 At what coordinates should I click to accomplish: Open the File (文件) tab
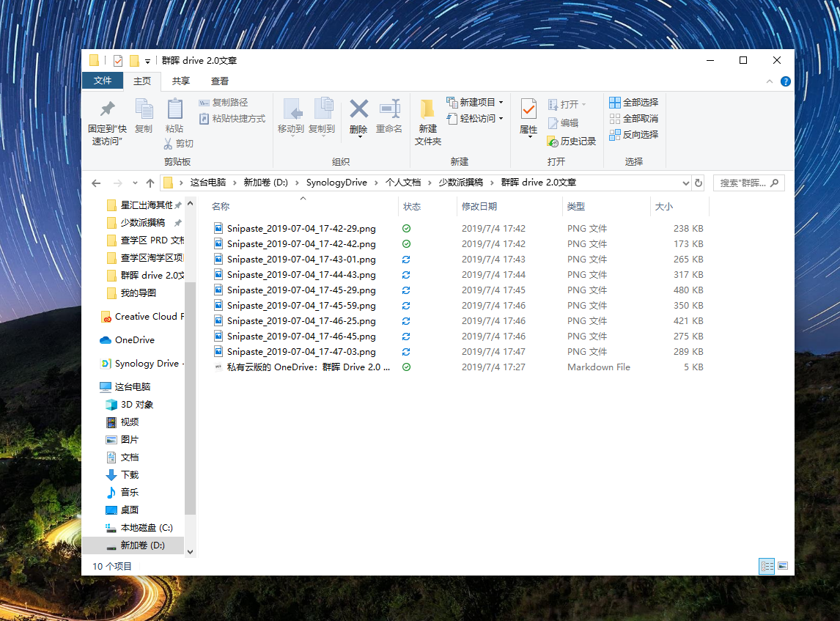coord(103,81)
